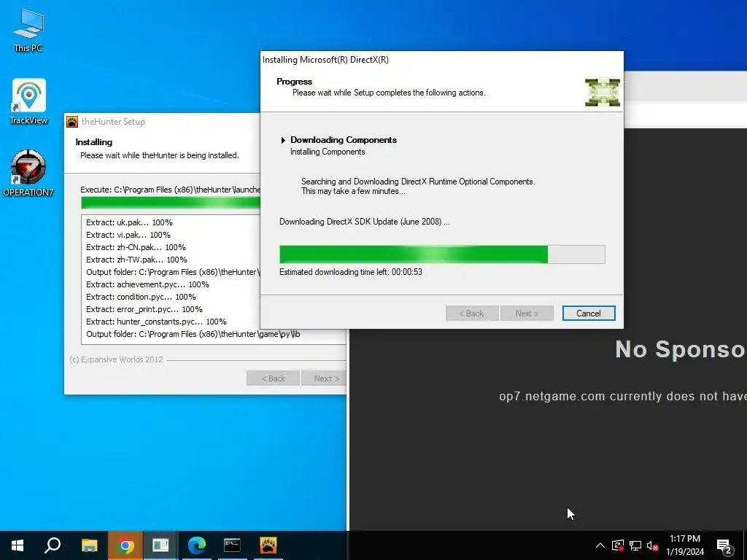
Task: Click theHunter Setup window title text
Action: (x=113, y=122)
